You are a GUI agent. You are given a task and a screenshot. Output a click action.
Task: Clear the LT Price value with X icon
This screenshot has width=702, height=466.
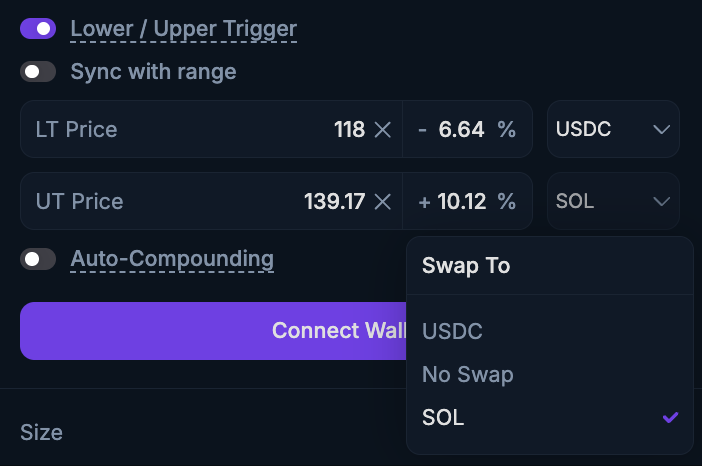(382, 129)
